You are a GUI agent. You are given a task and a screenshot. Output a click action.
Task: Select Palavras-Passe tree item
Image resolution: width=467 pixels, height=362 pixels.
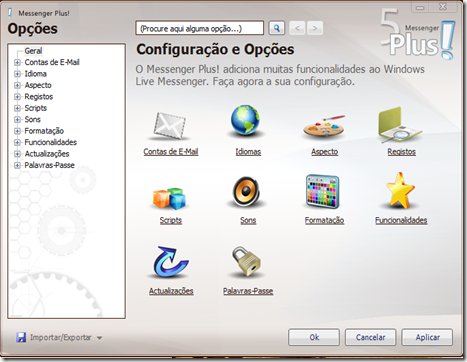[49, 165]
